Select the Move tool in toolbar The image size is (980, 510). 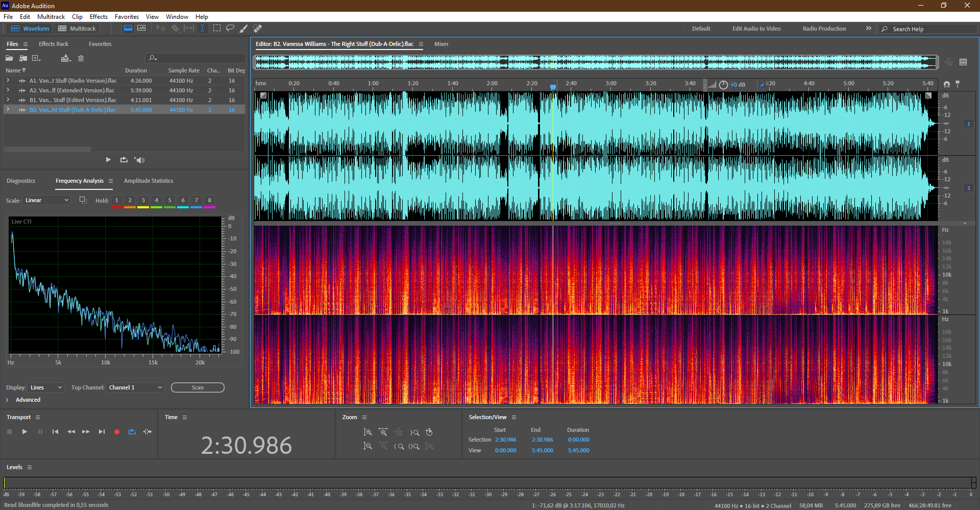(161, 28)
